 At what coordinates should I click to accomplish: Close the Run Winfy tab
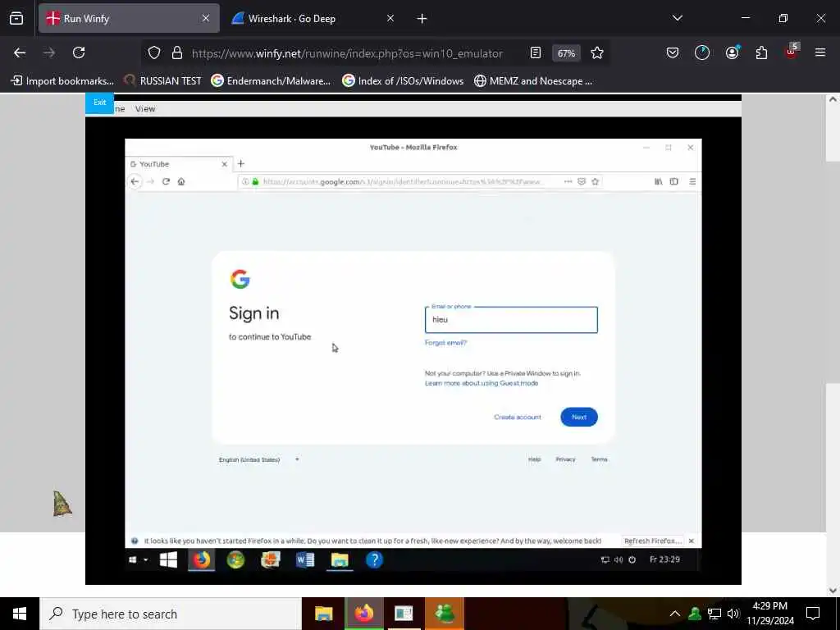point(206,18)
